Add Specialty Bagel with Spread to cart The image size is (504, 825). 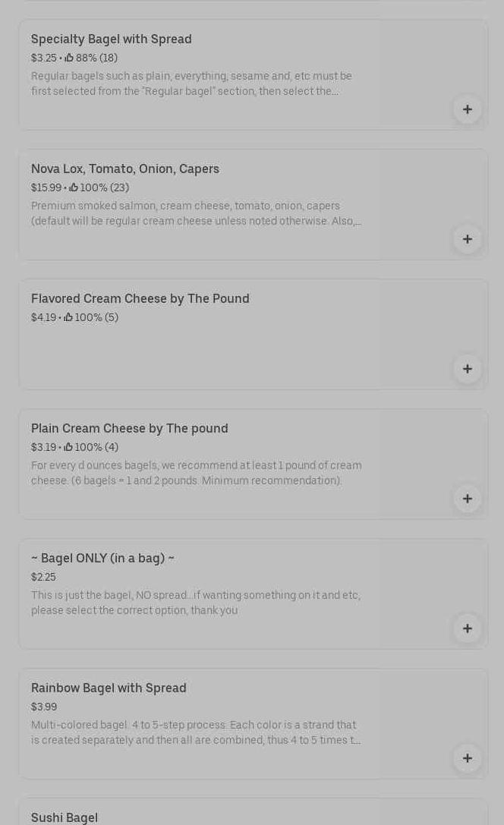click(467, 109)
